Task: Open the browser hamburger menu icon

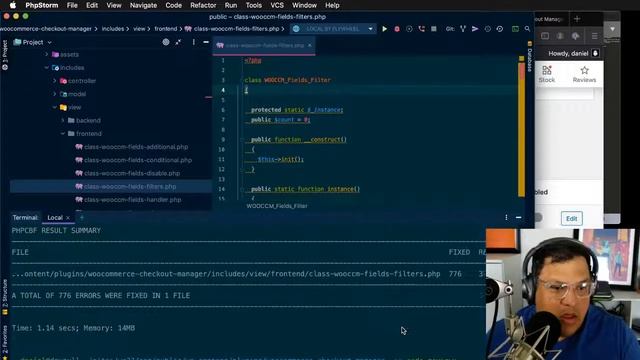Action: point(594,36)
